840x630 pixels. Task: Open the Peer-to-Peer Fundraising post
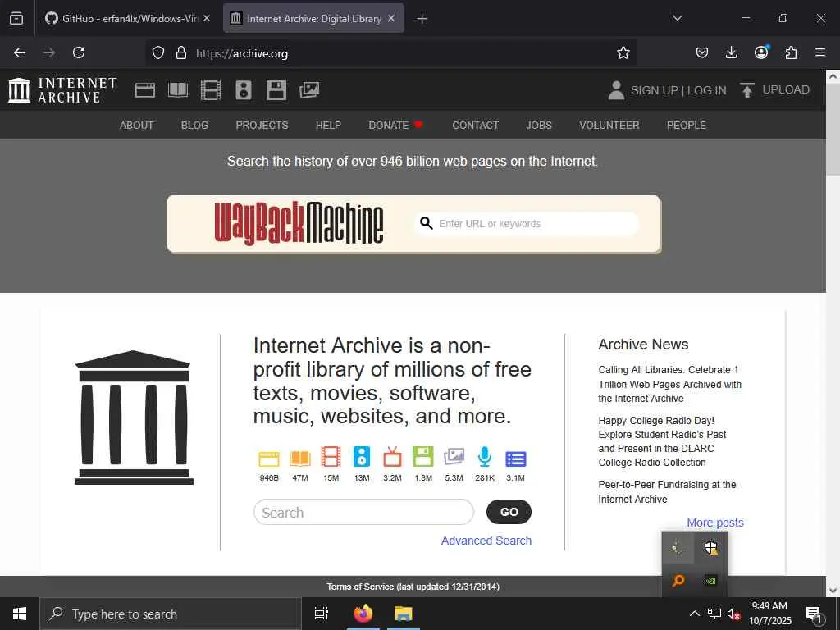click(x=667, y=492)
